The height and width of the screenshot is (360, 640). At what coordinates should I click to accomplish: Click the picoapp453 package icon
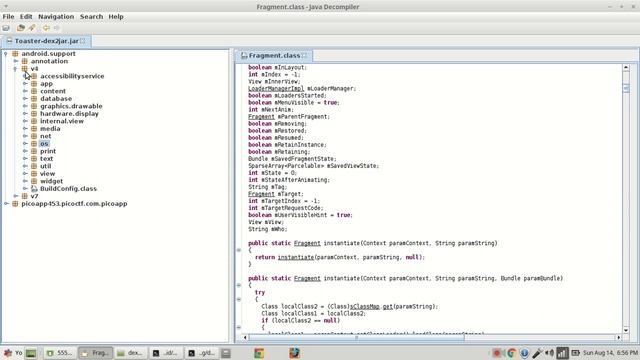15,204
